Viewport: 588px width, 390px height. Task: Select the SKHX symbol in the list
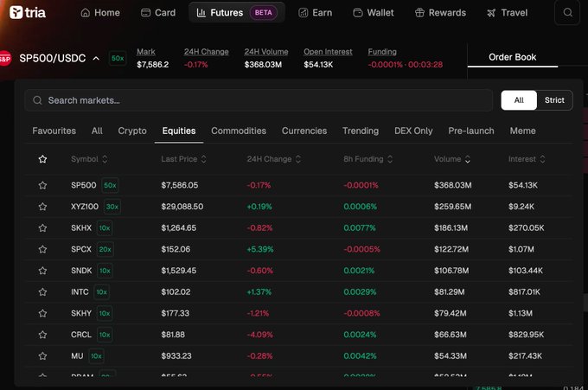[81, 228]
